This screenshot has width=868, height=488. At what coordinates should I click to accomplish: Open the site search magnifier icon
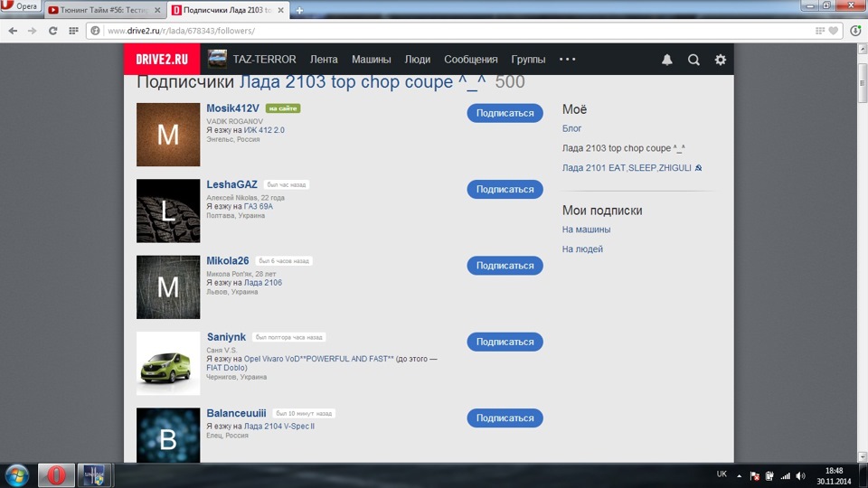[693, 60]
